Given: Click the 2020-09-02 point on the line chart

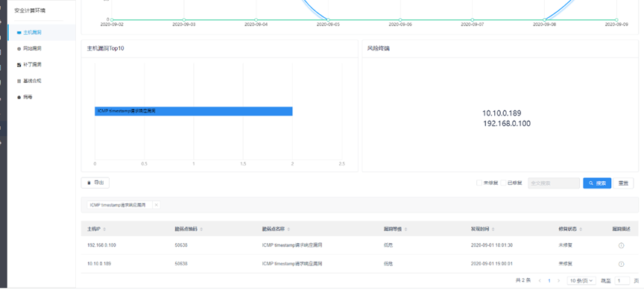Looking at the screenshot, I should tap(112, 19).
